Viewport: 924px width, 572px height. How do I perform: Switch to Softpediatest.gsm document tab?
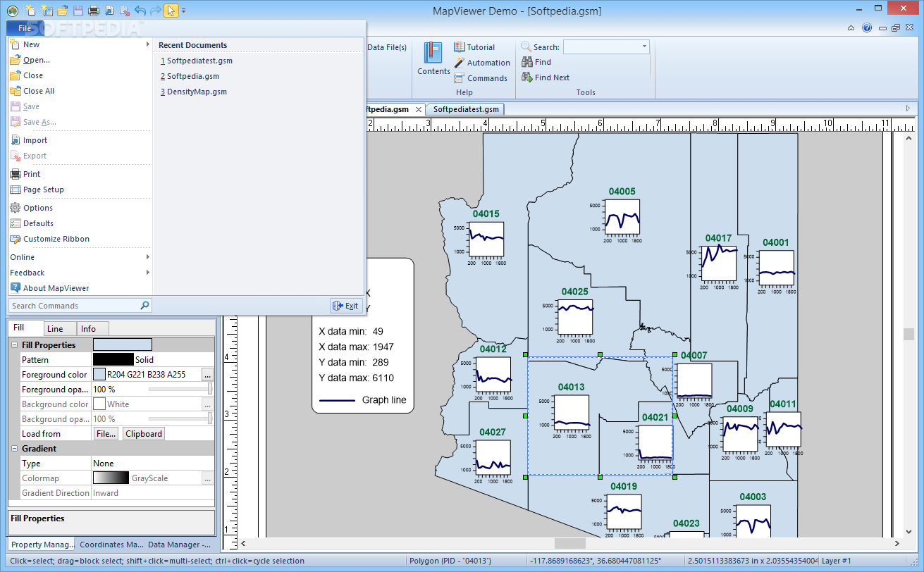pos(466,109)
